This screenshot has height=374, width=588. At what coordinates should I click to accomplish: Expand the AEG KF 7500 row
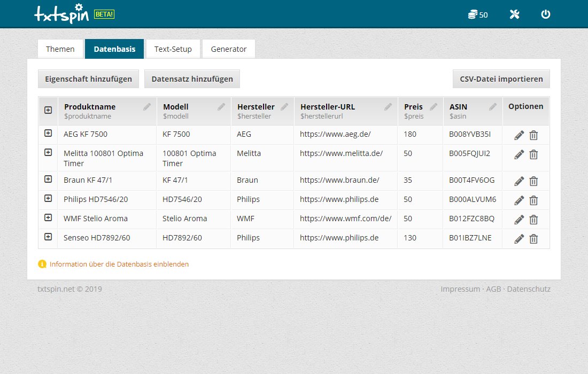coord(48,133)
